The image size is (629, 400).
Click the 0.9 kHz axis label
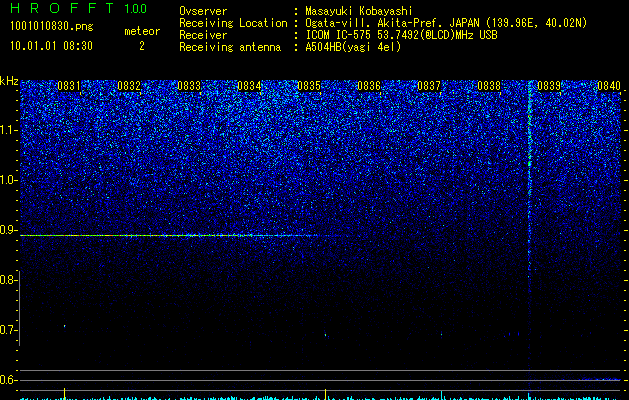9,230
